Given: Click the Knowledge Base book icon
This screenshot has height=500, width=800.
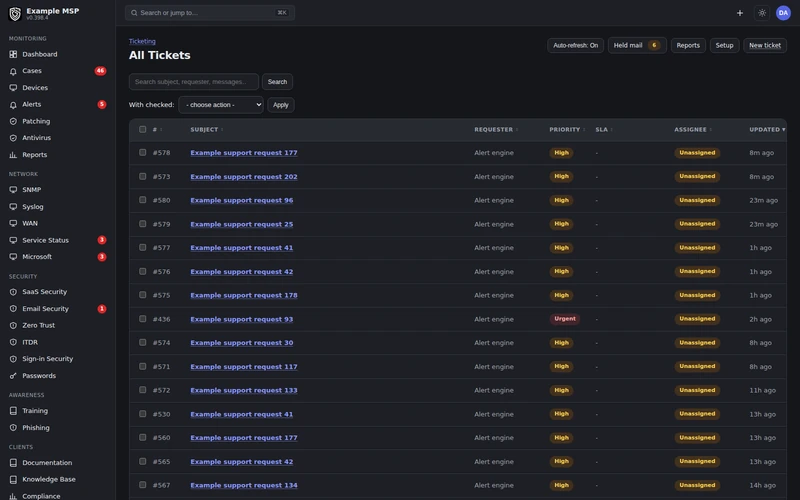Looking at the screenshot, I should pos(13,480).
